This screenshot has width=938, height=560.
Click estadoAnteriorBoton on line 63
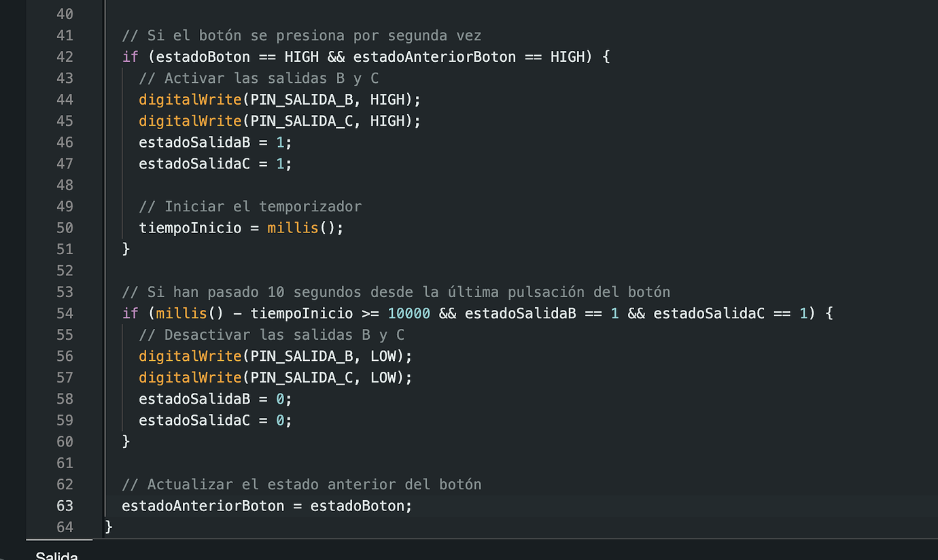(203, 506)
